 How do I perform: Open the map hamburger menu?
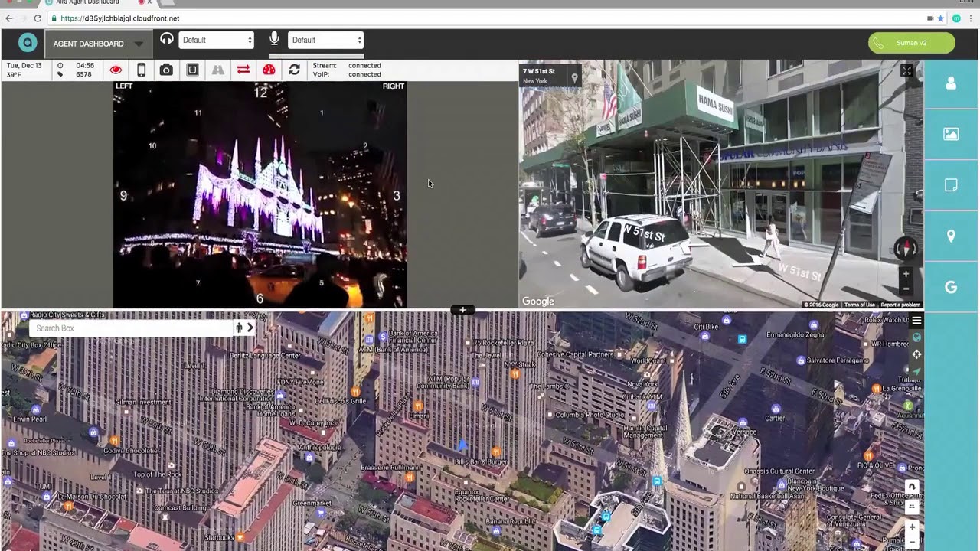916,320
